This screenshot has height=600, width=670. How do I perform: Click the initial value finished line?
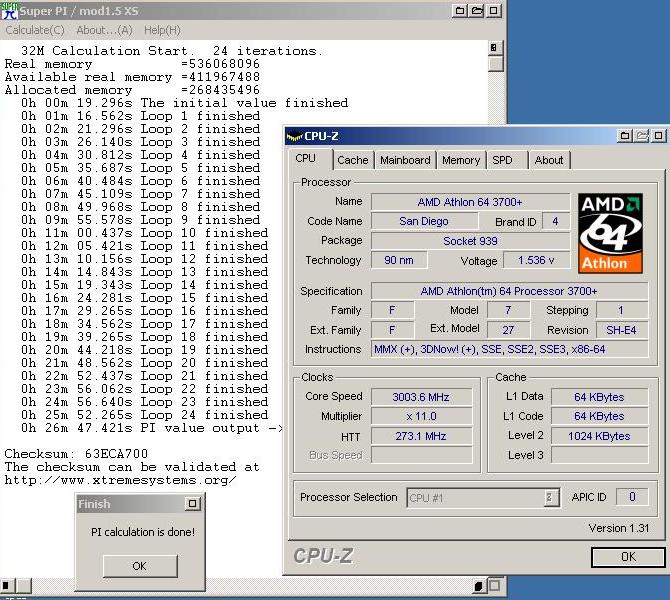185,103
